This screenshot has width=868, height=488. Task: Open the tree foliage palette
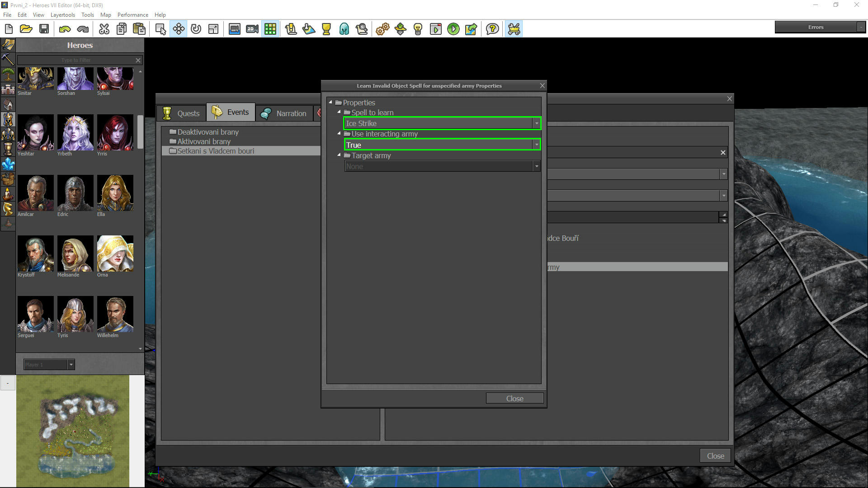tap(8, 74)
